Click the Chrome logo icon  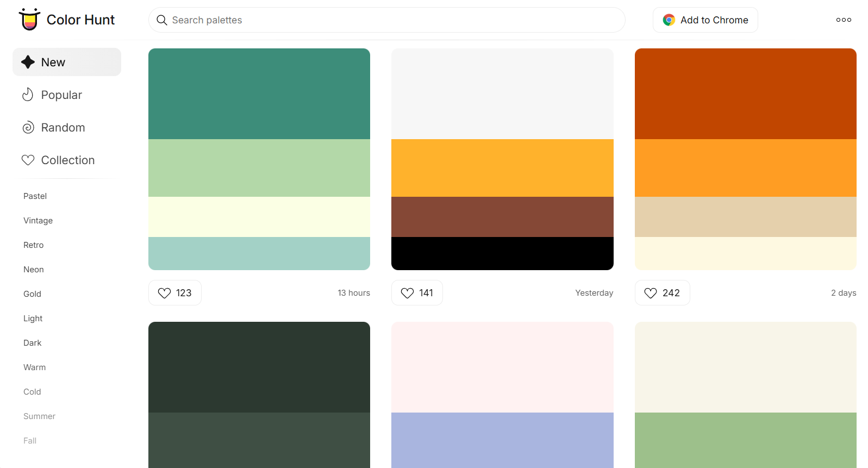(x=669, y=20)
